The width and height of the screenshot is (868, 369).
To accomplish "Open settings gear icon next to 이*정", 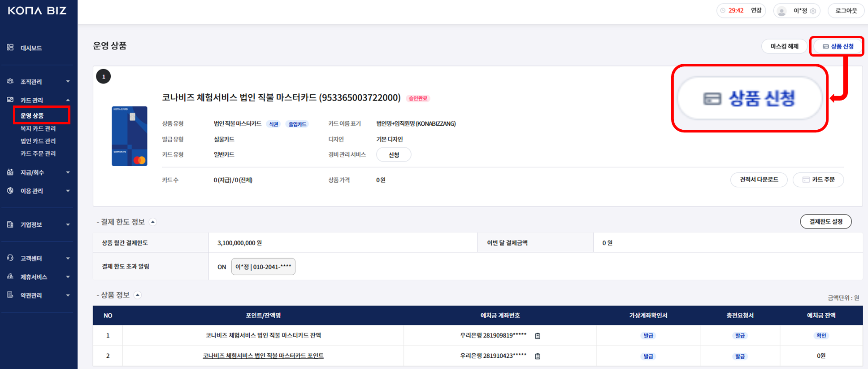I will (x=813, y=11).
